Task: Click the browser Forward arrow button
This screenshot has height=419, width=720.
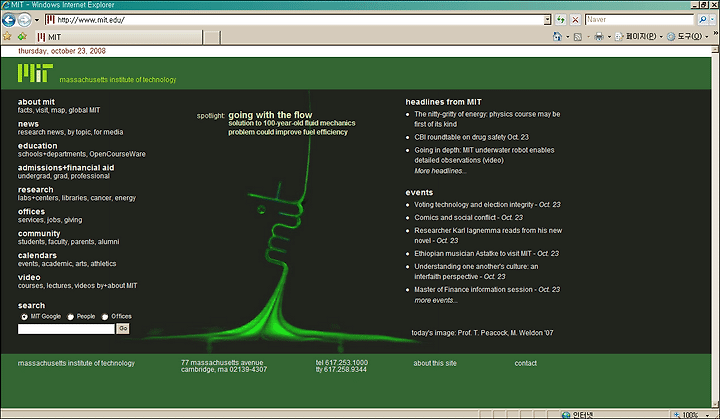Action: click(x=24, y=20)
